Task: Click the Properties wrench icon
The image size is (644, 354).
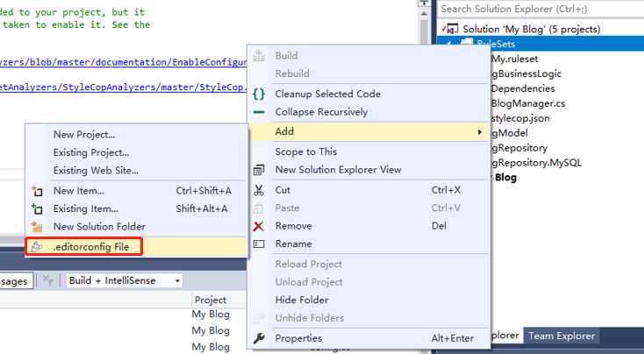Action: [259, 338]
